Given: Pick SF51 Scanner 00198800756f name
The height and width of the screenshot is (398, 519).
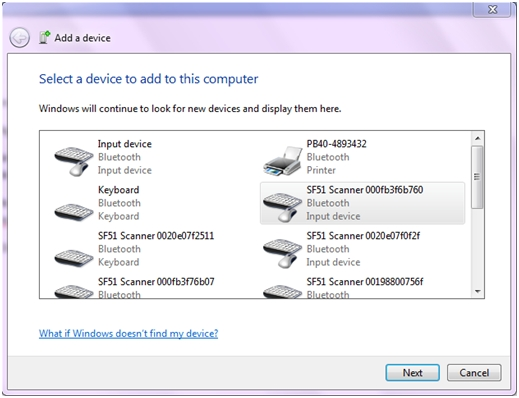Looking at the screenshot, I should click(x=365, y=282).
